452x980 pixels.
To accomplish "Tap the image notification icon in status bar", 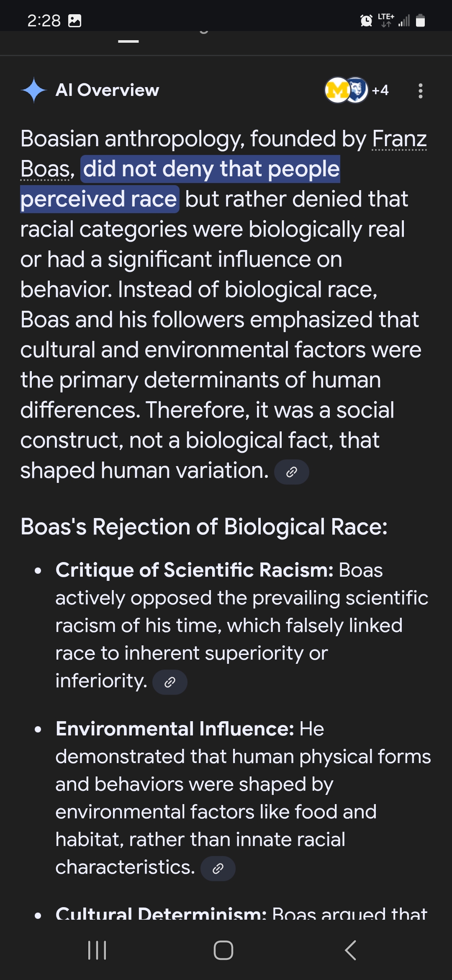I will click(x=74, y=21).
